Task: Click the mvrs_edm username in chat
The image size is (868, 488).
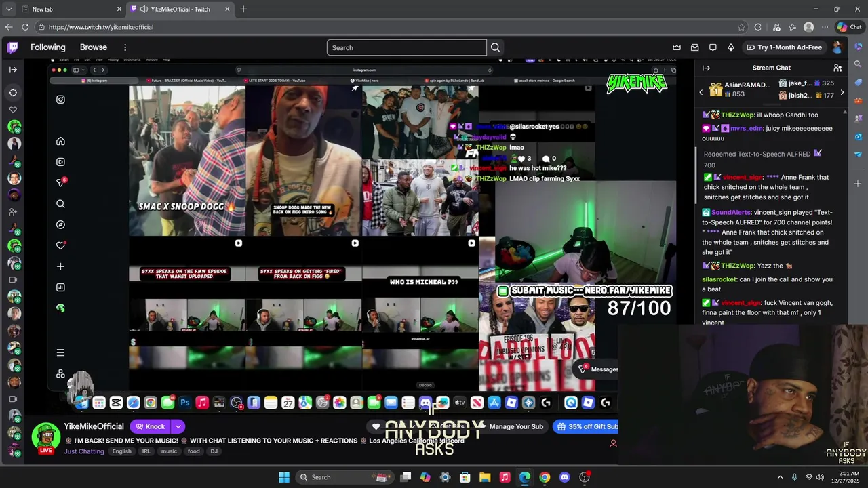Action: point(745,128)
